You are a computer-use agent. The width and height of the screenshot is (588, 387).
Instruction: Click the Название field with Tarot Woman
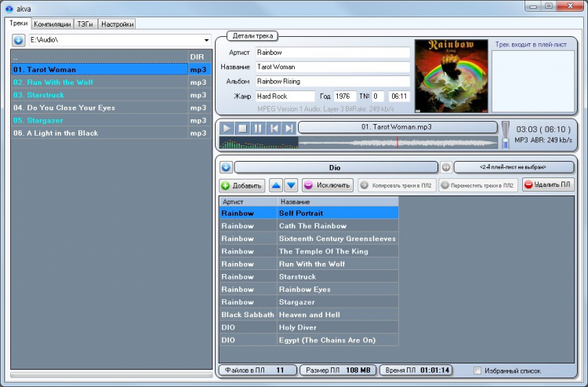click(x=332, y=67)
